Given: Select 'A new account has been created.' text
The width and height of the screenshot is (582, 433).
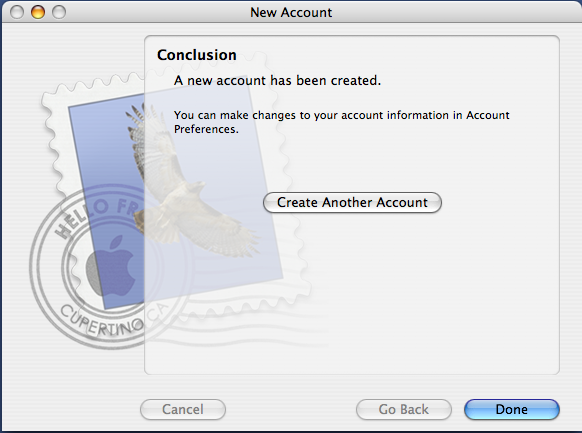Looking at the screenshot, I should pyautogui.click(x=277, y=80).
